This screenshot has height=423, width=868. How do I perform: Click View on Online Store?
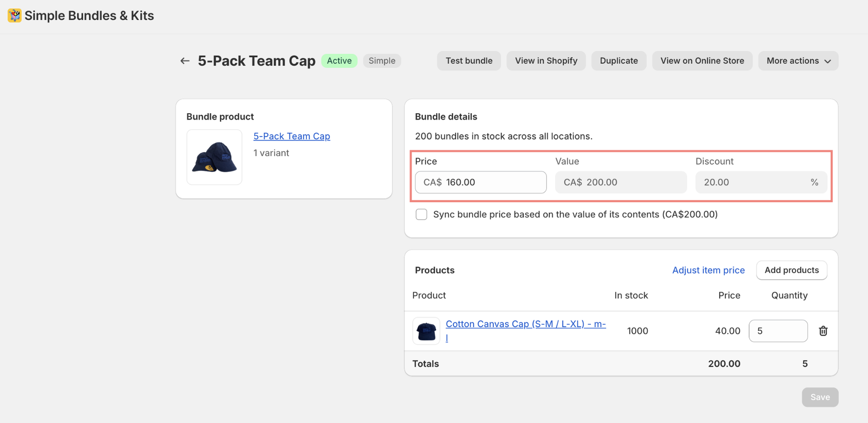click(702, 61)
